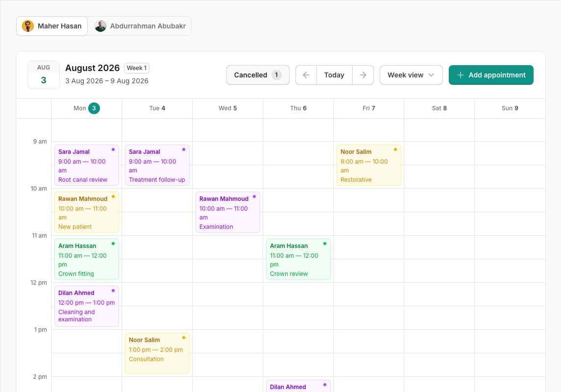Go to previous week arrow
The height and width of the screenshot is (392, 561).
(306, 75)
